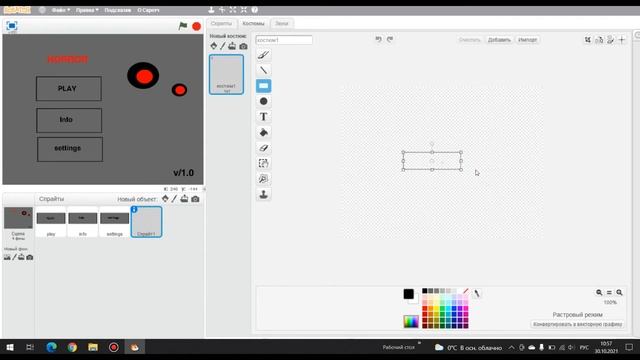This screenshot has width=640, height=360.
Task: Select the Brush tool in paint editor
Action: [263, 55]
